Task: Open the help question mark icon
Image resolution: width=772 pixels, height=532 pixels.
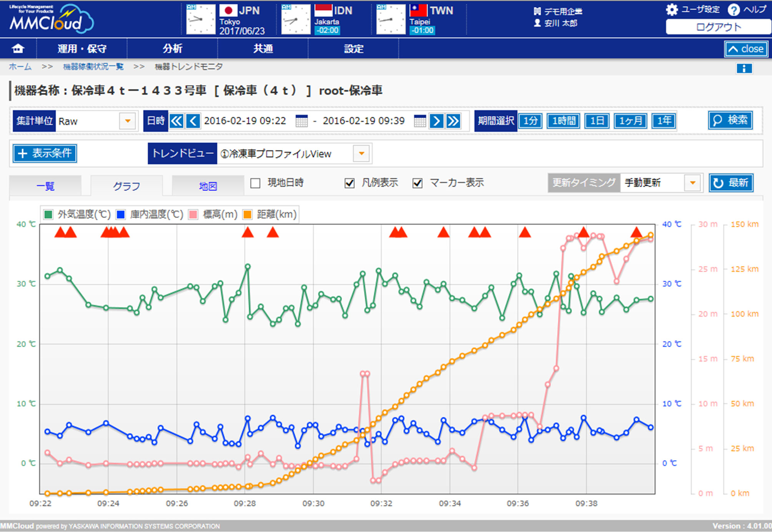Action: [x=734, y=10]
